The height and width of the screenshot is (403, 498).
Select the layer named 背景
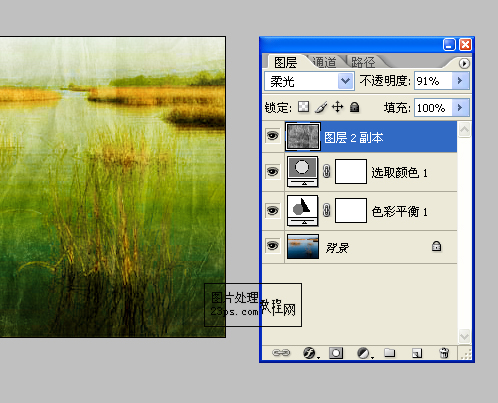(x=337, y=248)
